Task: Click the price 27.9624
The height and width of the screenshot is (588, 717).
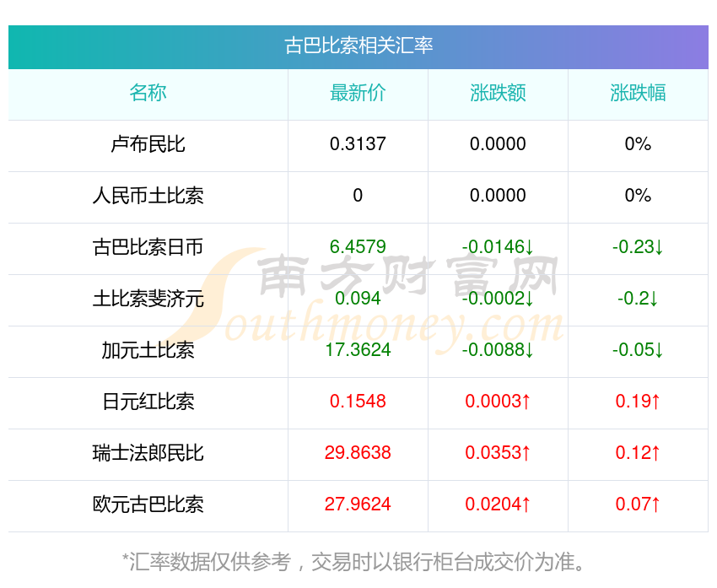Action: pos(358,504)
